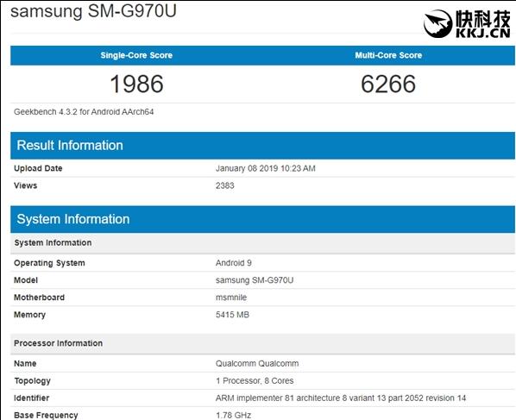Click the Processor Information subheader
The height and width of the screenshot is (420, 516).
point(262,343)
